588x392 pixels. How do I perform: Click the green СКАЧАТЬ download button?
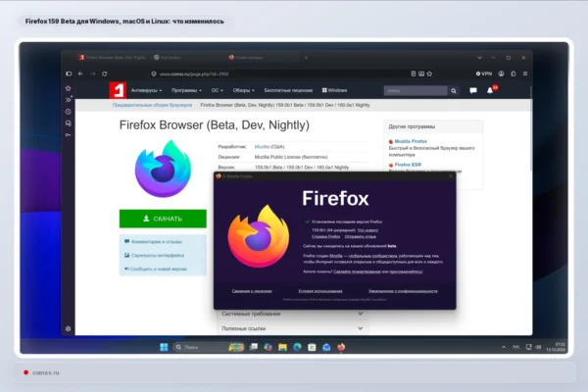[x=163, y=219]
